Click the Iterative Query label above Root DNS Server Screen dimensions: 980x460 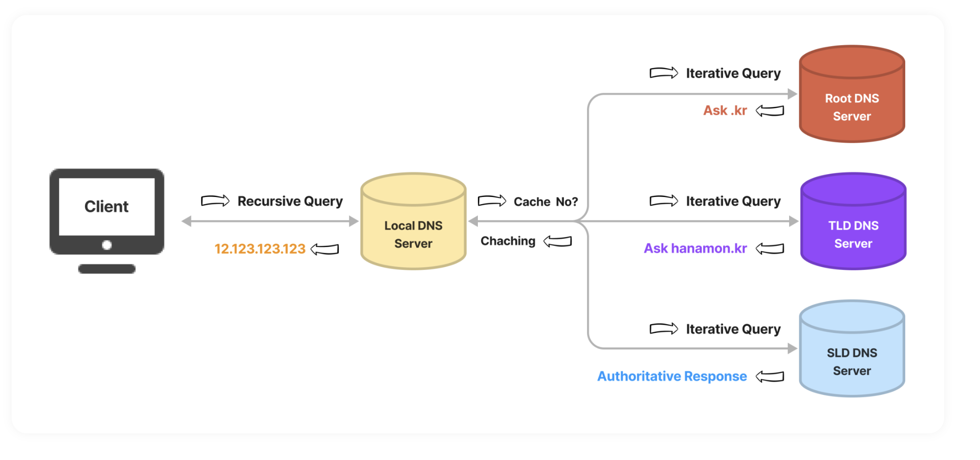pos(733,73)
